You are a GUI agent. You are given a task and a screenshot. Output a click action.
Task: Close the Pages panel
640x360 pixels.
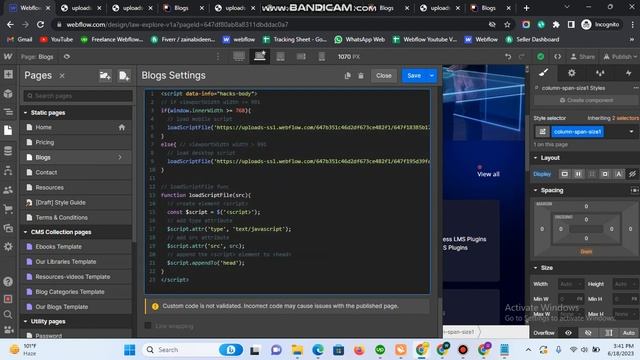pyautogui.click(x=62, y=76)
